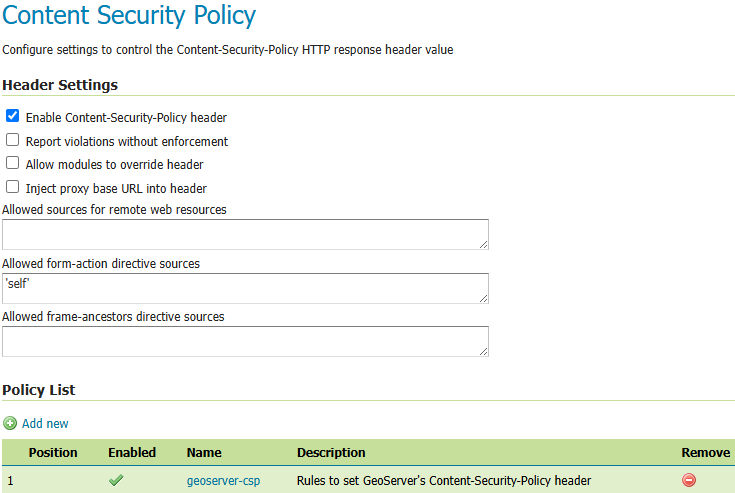Click resize handle of frame-ancestors sources box
735x493 pixels.
[x=483, y=350]
